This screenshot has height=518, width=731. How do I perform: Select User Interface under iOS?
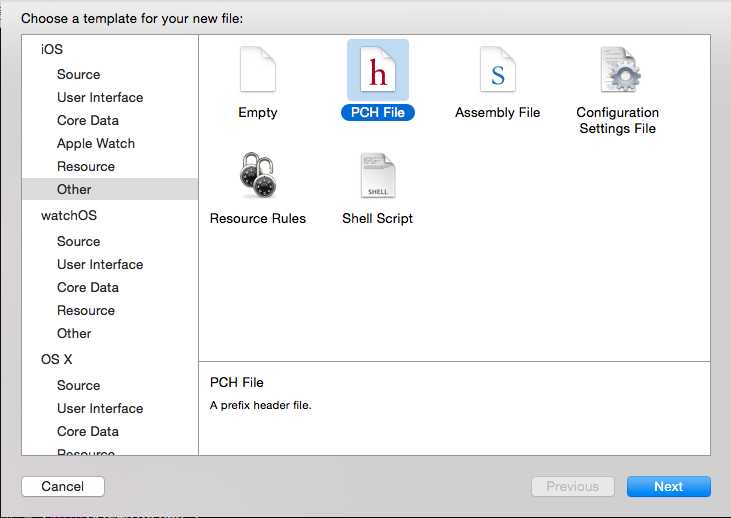(x=100, y=97)
